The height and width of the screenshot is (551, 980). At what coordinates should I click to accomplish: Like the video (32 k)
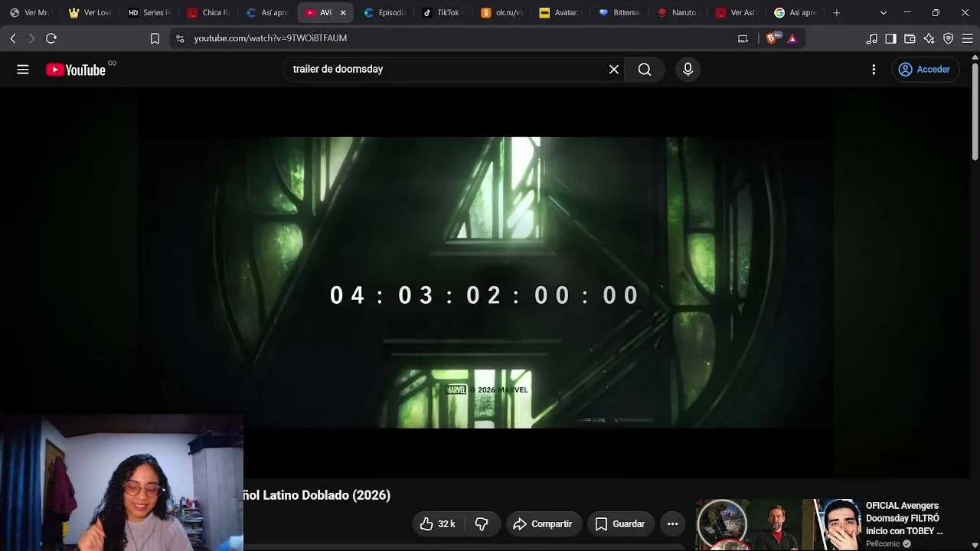[x=437, y=524]
